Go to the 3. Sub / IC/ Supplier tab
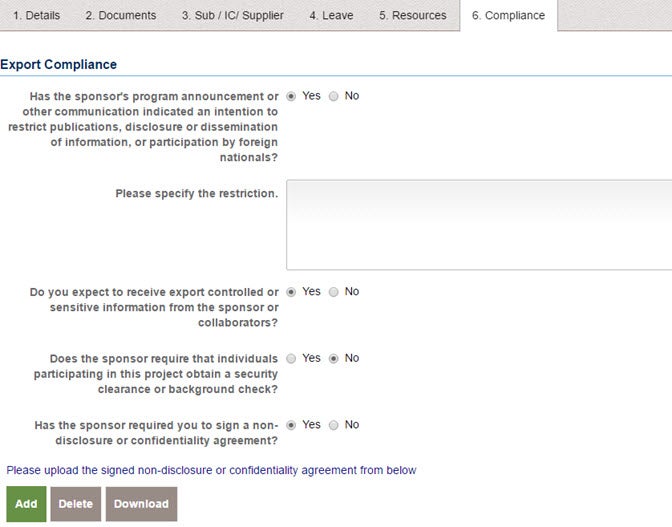 (x=232, y=15)
